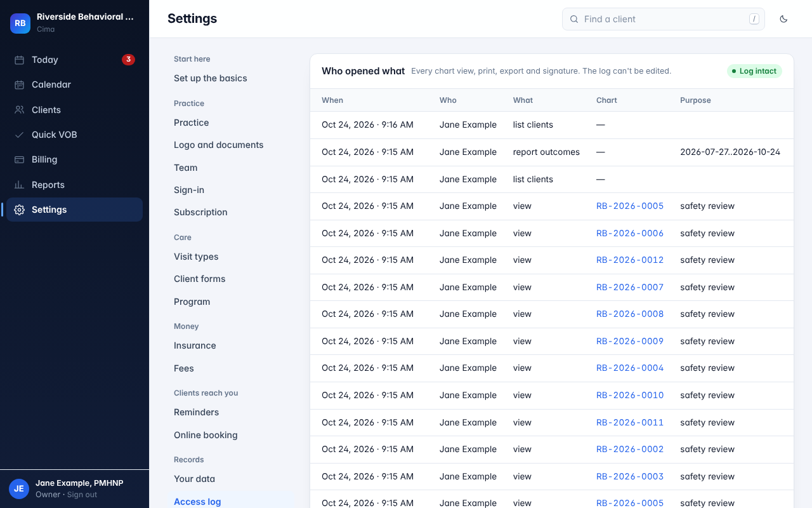Open chart RB-2026-0010
Image resolution: width=812 pixels, height=508 pixels.
tap(630, 395)
